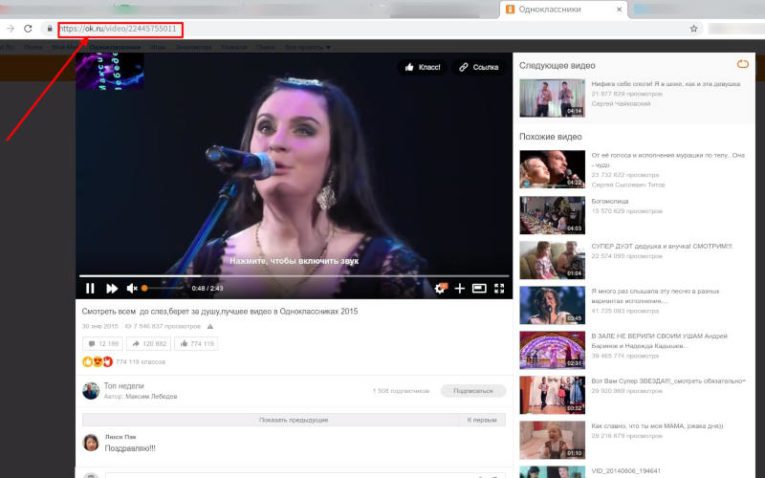Open the Топ недели channel link
Screen dimensions: 765x478
124,386
